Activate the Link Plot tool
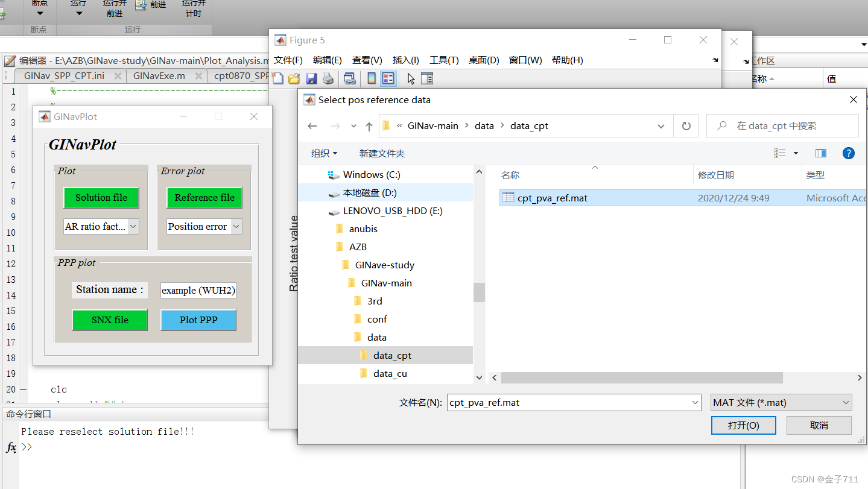 349,78
